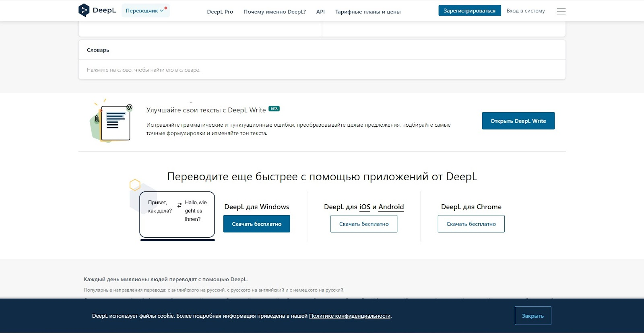Image resolution: width=644 pixels, height=333 pixels.
Task: Click the Улучшайте свои тексты с DeepL Write heading
Action: [206, 110]
